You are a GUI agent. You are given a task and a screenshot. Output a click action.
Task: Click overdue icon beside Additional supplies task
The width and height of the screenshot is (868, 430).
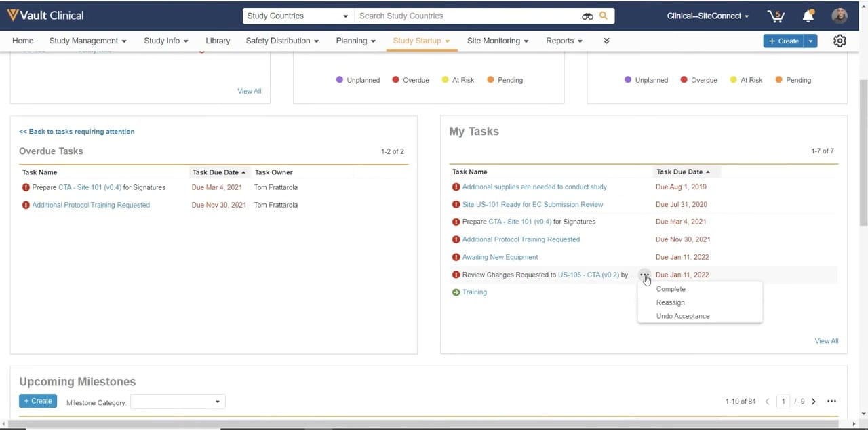pyautogui.click(x=456, y=187)
